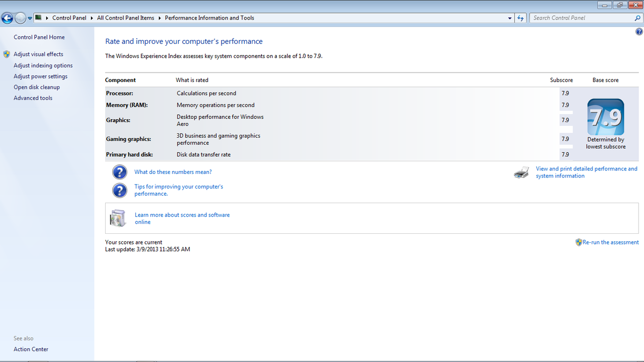
Task: Go to Control Panel Home
Action: (x=39, y=37)
